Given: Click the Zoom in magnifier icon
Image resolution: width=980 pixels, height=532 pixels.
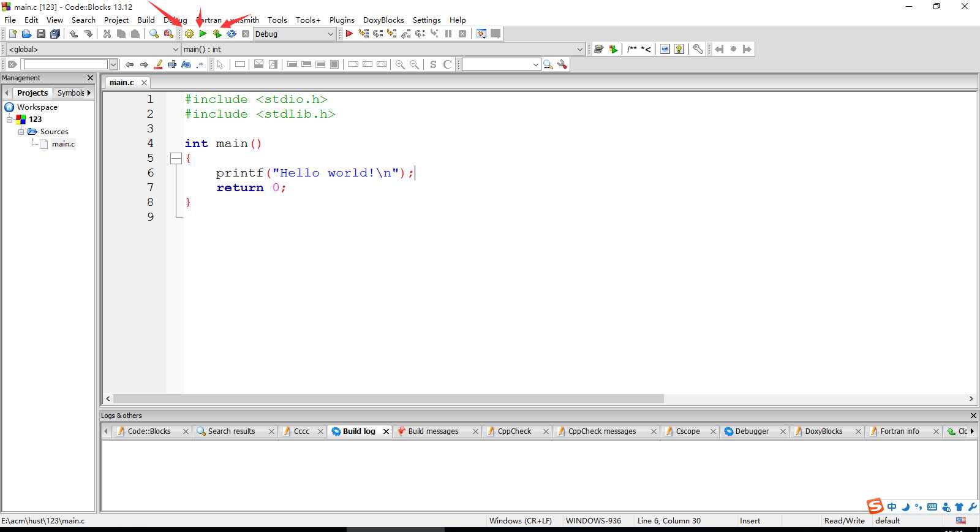Looking at the screenshot, I should (x=401, y=64).
